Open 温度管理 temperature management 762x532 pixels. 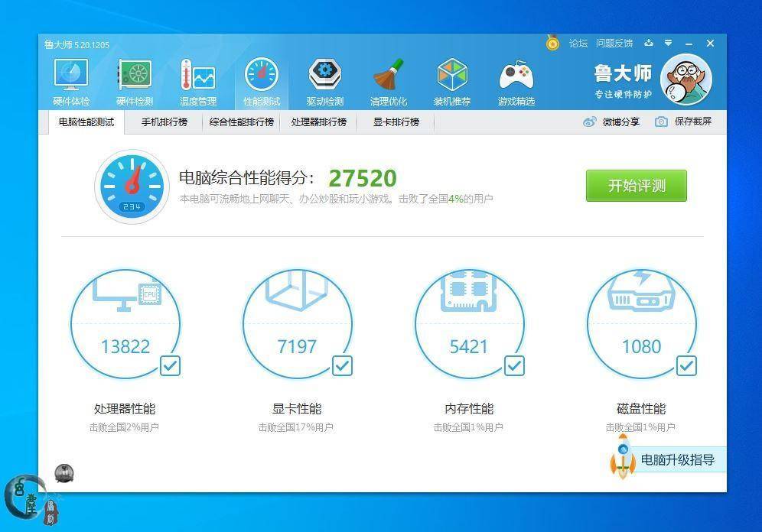click(x=197, y=76)
